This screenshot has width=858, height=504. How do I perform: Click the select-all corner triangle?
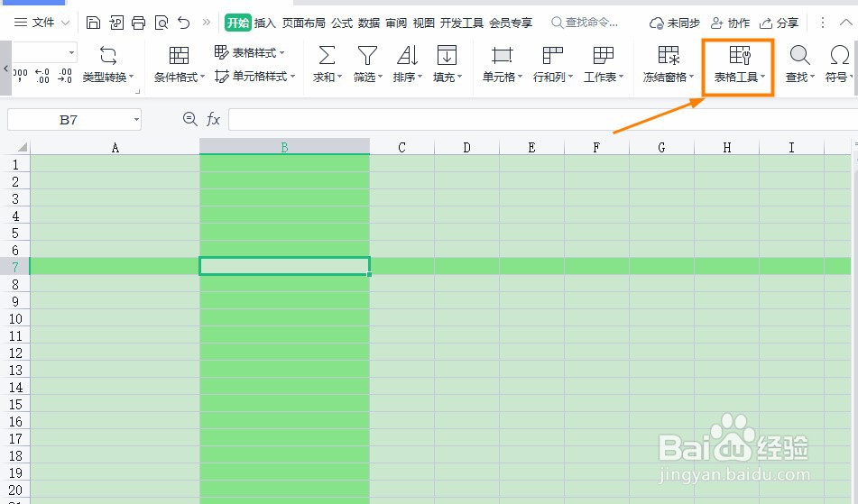23,146
